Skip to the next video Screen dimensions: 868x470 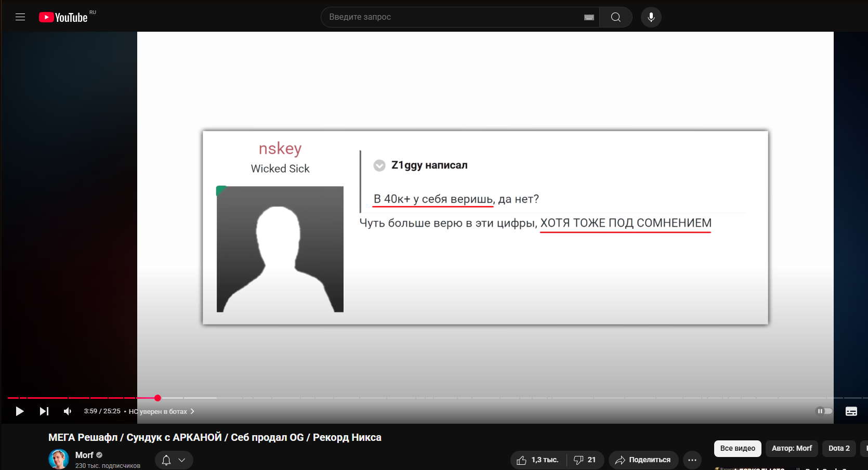click(x=44, y=411)
